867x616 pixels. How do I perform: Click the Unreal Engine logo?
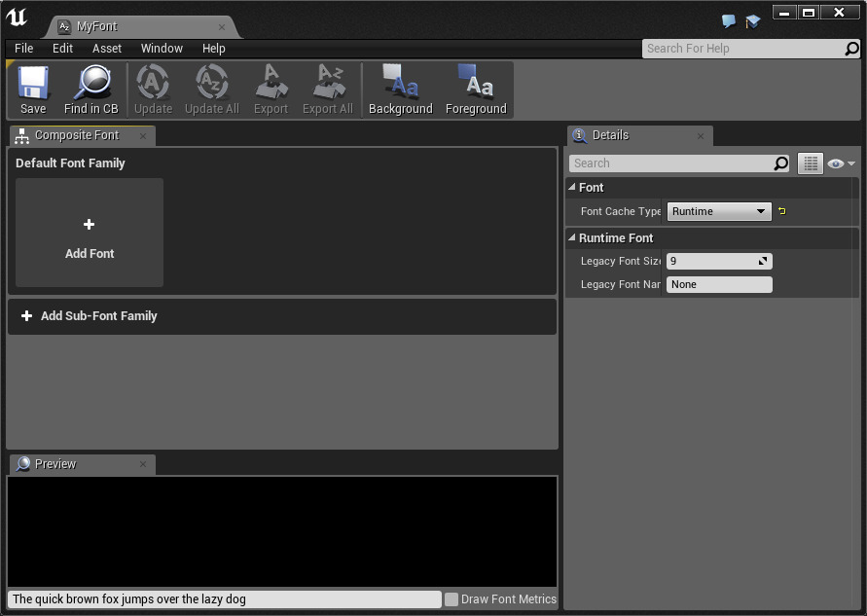point(17,18)
